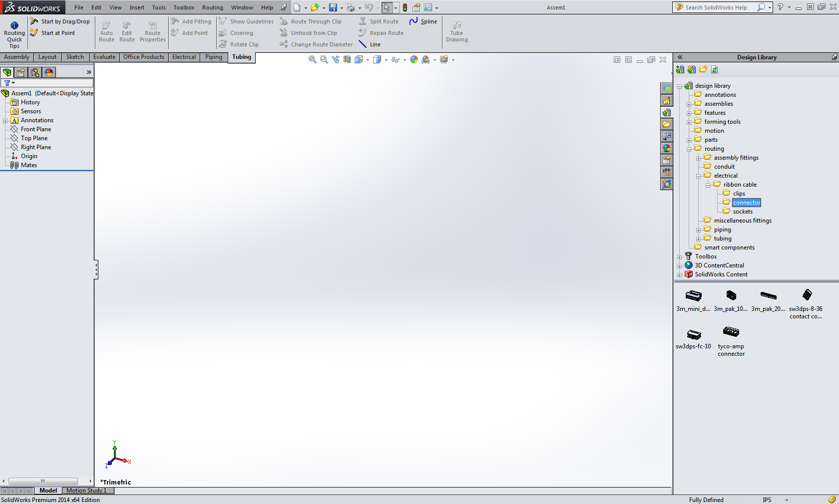
Task: Click the Rebuild traffic light icon
Action: 405,7
